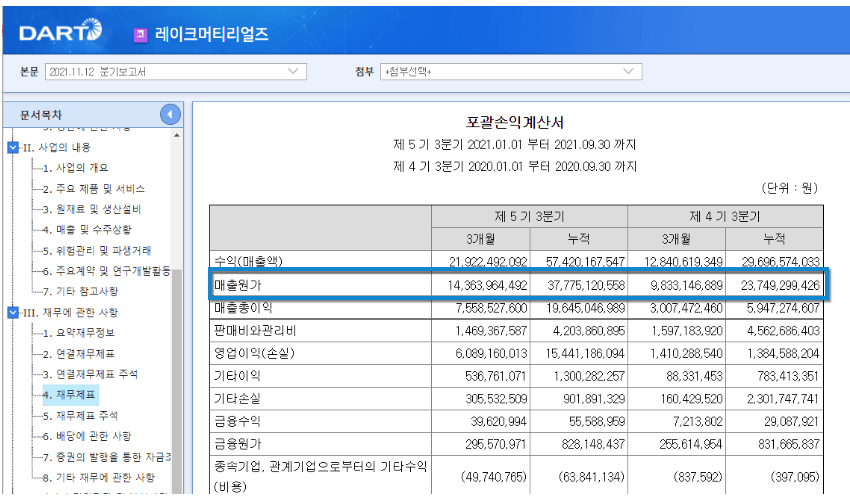Image resolution: width=850 pixels, height=500 pixels.
Task: Open 5. 재무제표 주석
Action: coord(80,416)
